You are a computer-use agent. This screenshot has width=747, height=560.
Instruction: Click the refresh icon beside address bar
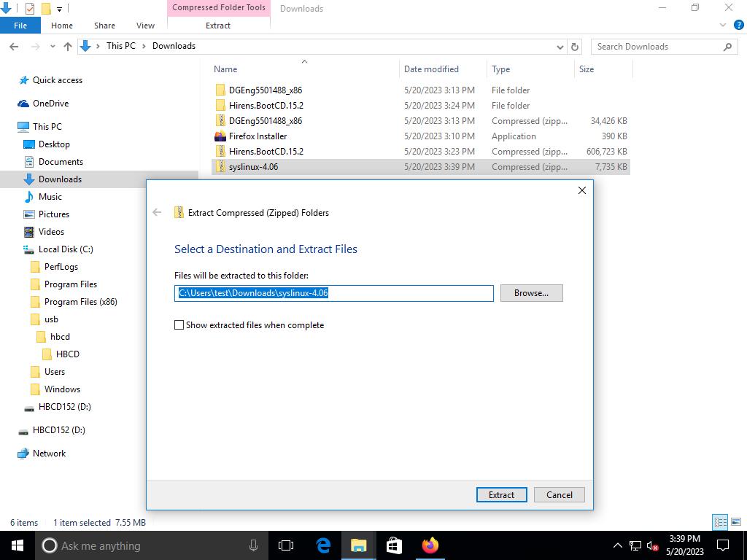tap(575, 46)
